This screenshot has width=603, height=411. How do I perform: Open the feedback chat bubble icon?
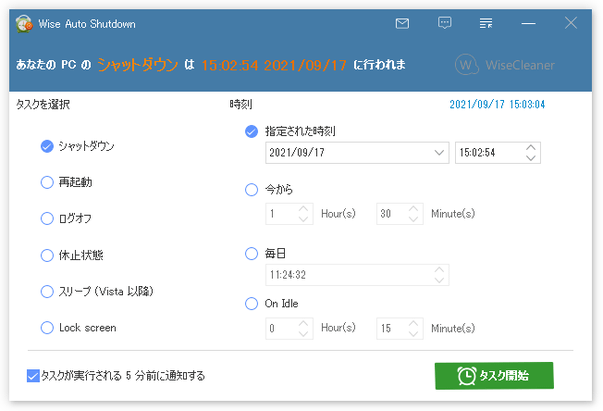point(445,23)
